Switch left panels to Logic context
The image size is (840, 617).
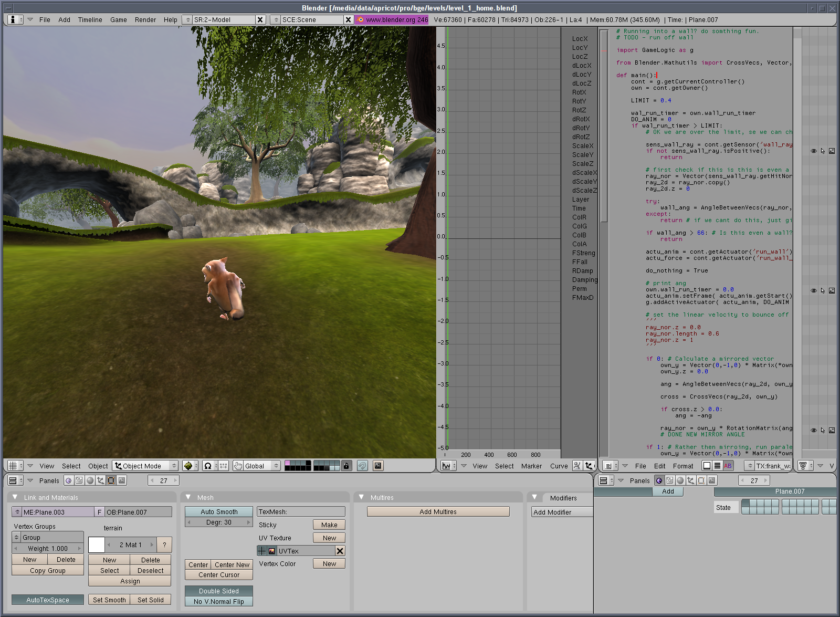68,480
